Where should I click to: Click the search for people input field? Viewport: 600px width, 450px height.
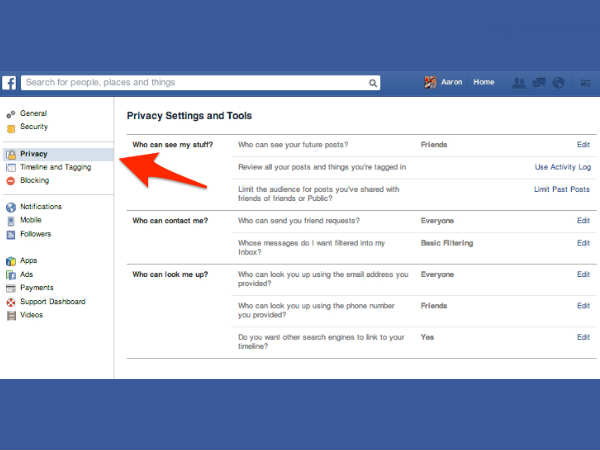[195, 83]
